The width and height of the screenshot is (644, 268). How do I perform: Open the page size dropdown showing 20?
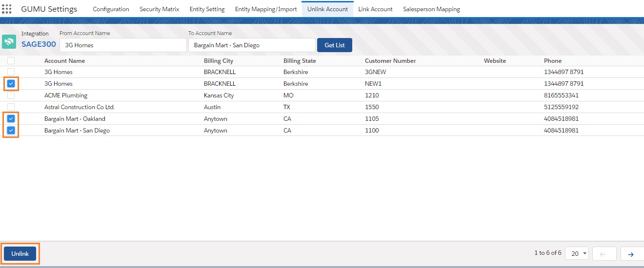(x=577, y=253)
